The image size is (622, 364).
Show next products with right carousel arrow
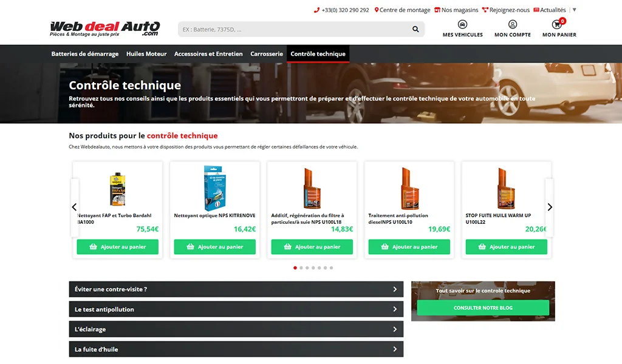(550, 207)
